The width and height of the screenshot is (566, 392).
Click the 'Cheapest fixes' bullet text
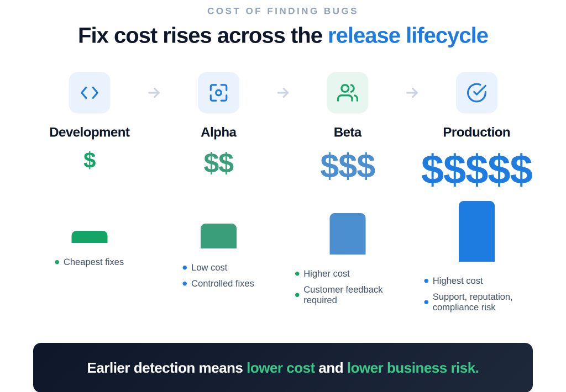[93, 262]
